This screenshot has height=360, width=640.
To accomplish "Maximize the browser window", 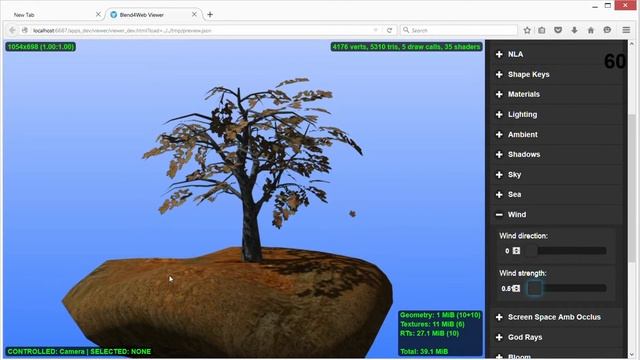I will (608, 6).
